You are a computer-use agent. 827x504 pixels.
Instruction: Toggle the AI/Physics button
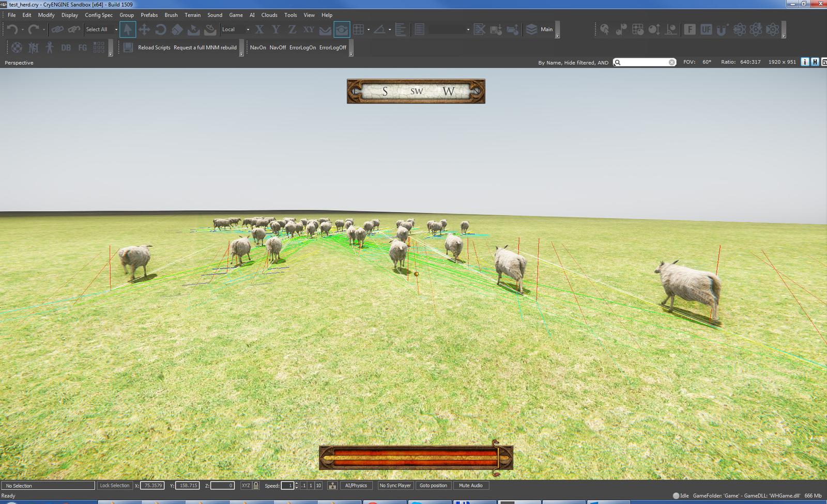click(x=356, y=485)
